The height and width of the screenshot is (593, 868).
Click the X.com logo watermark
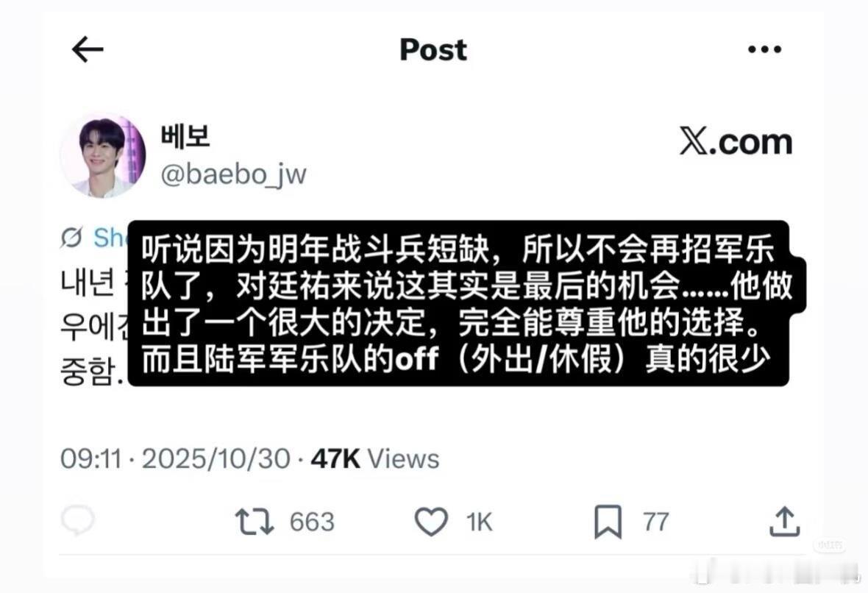click(736, 142)
